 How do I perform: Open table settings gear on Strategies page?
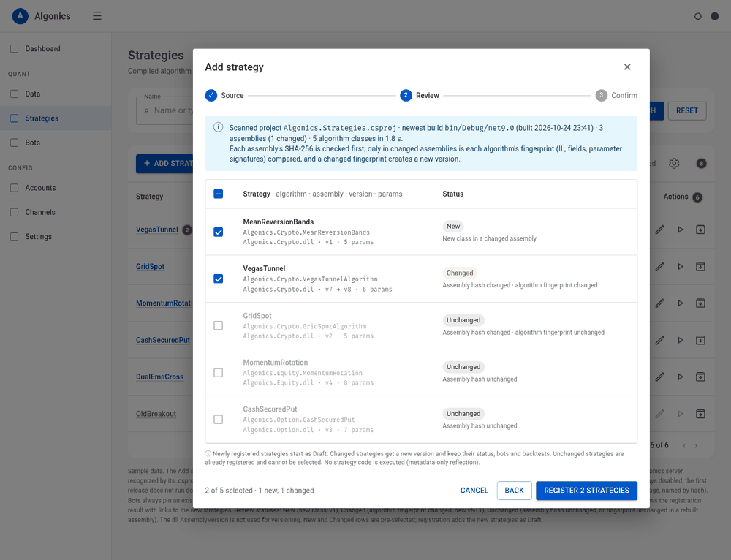pyautogui.click(x=674, y=164)
